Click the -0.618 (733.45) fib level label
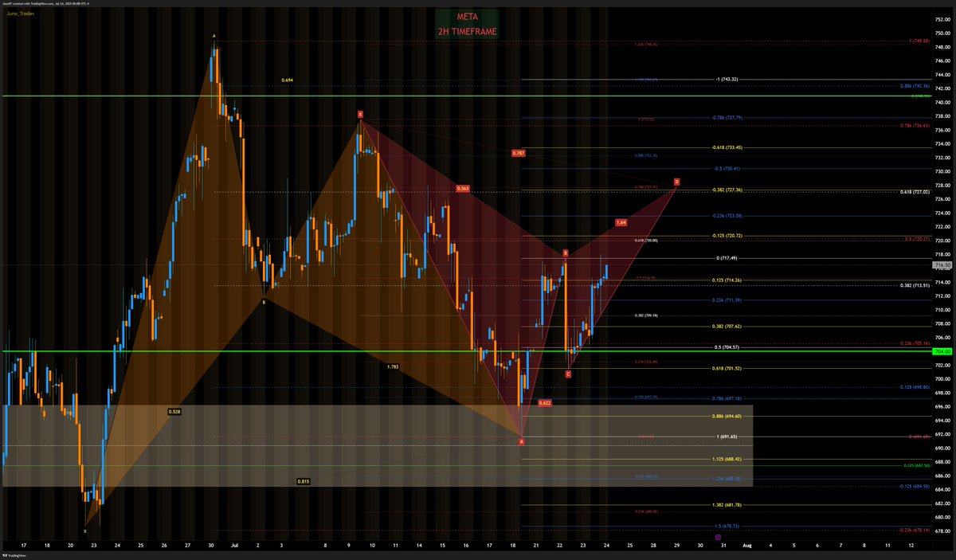Screen dimensions: 956x560 (728, 147)
